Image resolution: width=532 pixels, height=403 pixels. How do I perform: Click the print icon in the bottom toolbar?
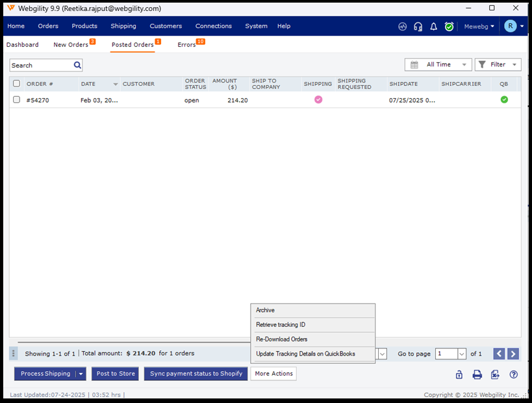coord(477,374)
